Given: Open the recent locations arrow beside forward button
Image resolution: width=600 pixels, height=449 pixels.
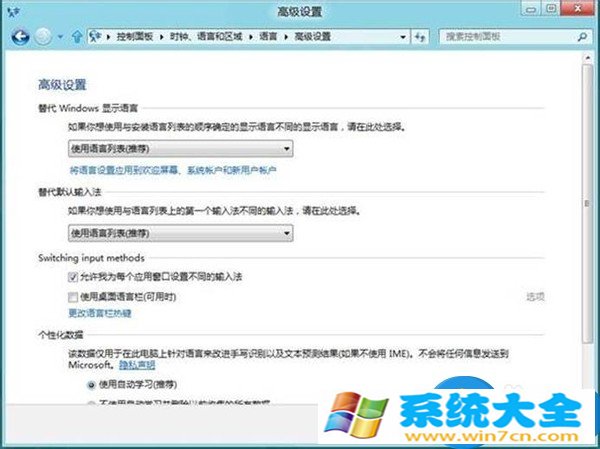Looking at the screenshot, I should [x=60, y=37].
